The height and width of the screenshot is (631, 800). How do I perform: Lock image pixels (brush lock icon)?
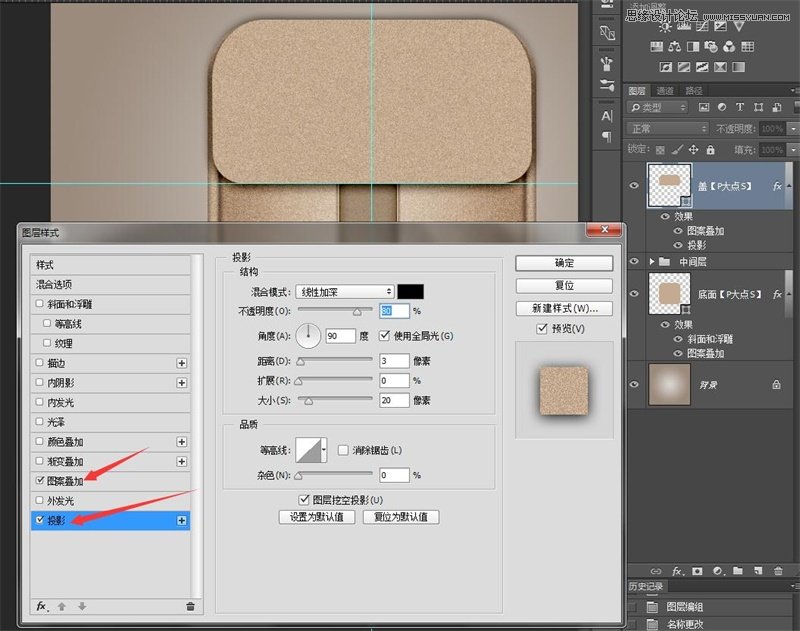(677, 150)
